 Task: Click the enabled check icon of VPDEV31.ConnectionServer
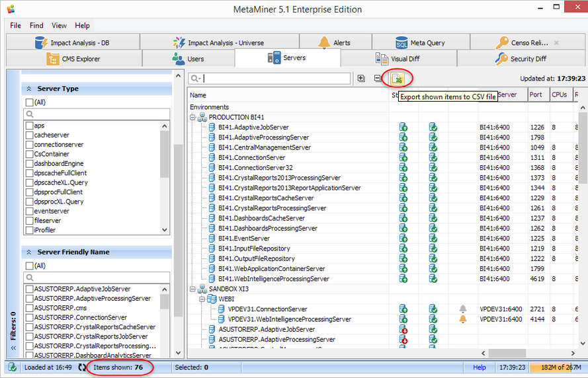[433, 309]
